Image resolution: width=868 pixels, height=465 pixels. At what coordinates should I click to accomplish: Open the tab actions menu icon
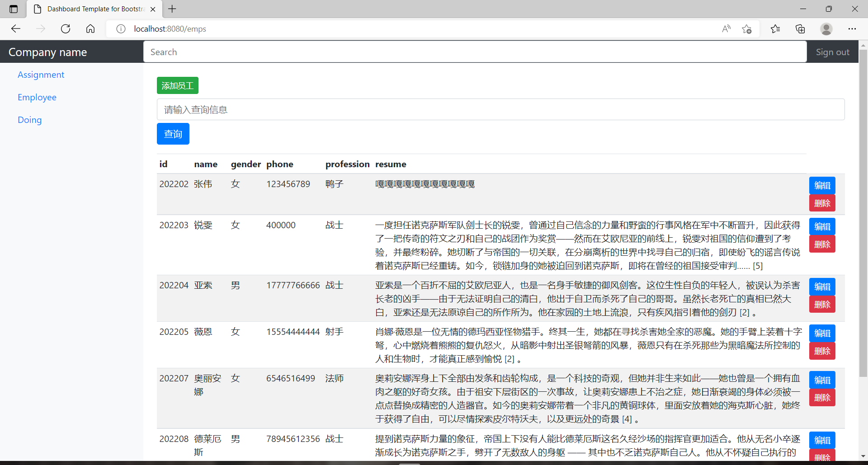coord(14,9)
